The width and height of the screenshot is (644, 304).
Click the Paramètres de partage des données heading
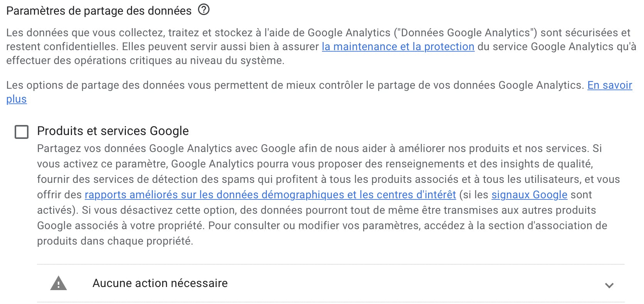pos(99,11)
